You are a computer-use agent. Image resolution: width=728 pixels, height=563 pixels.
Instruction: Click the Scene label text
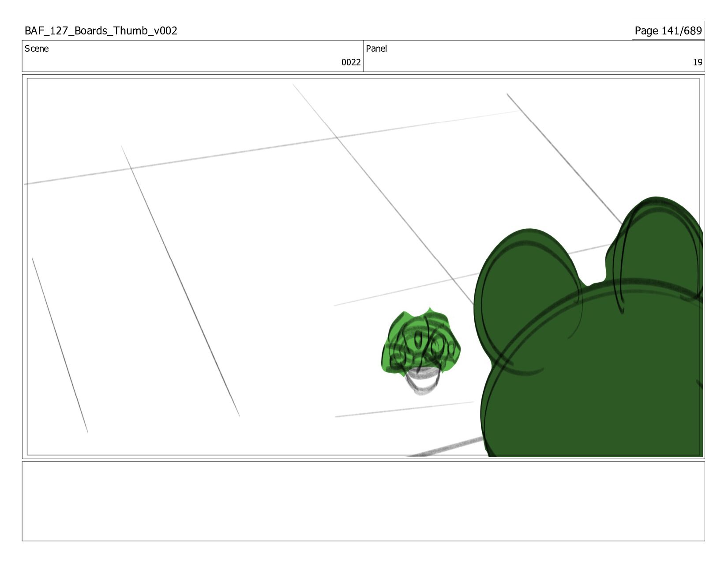37,49
